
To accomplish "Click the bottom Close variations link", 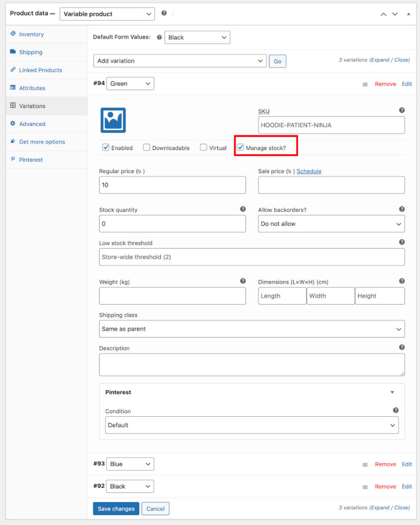I will 401,508.
